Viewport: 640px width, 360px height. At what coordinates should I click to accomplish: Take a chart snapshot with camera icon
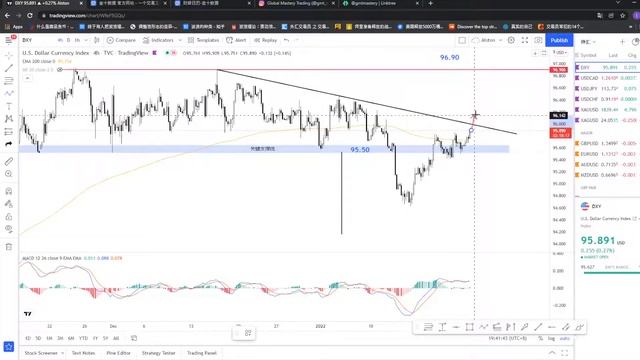(x=538, y=40)
